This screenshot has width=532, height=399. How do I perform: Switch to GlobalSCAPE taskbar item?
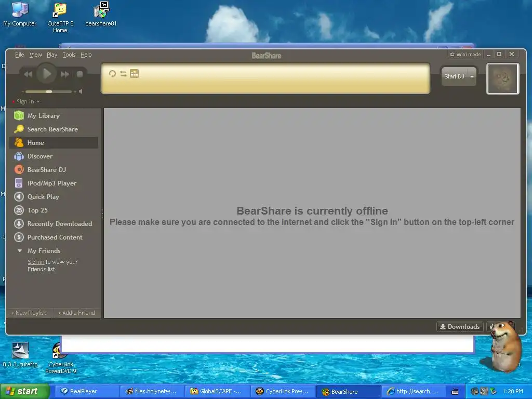tap(218, 392)
